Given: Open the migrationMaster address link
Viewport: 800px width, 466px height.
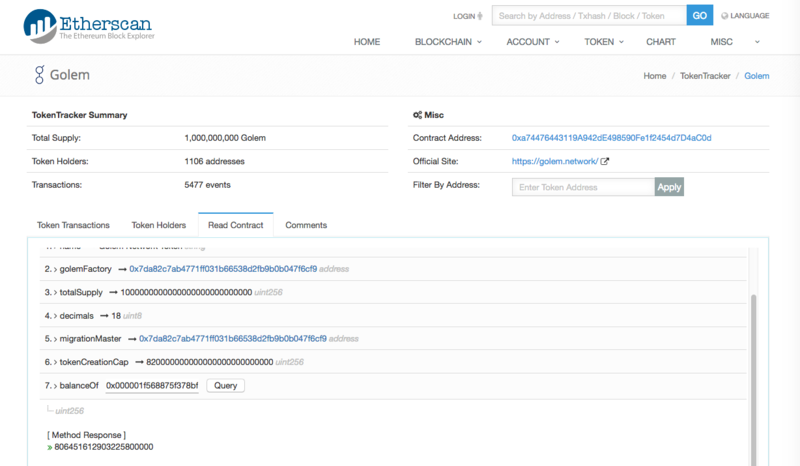Looking at the screenshot, I should pyautogui.click(x=233, y=339).
